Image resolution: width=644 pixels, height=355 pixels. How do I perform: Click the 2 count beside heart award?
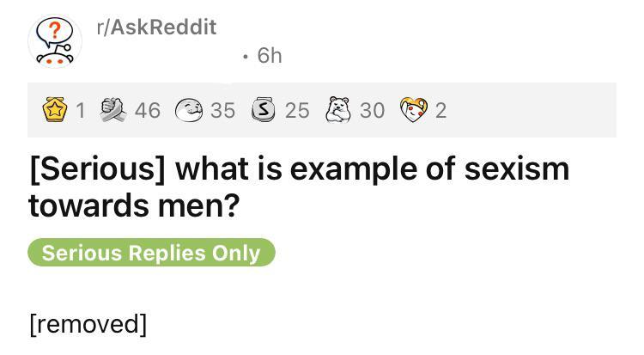(x=440, y=111)
